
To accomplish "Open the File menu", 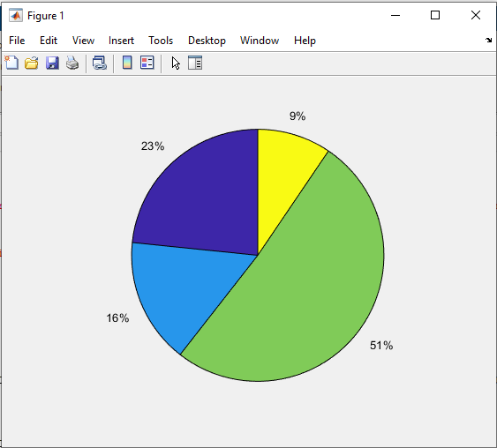I will [17, 41].
